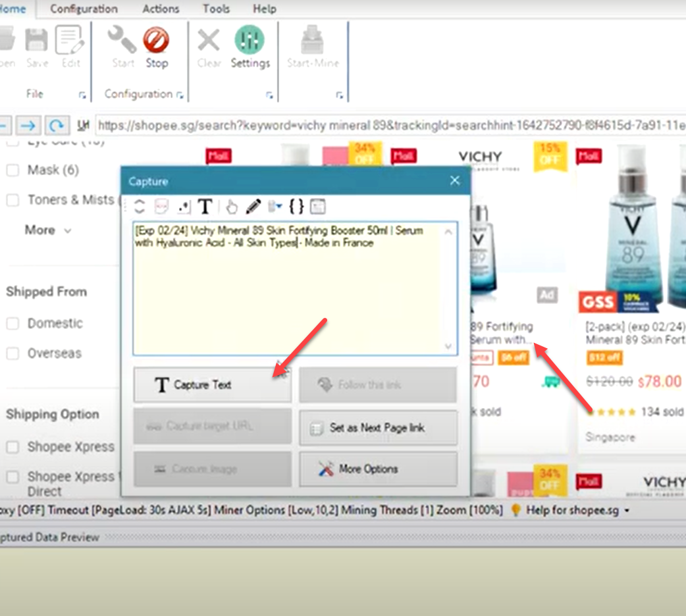Screen dimensions: 686x616
Task: Select the large T text icon in Capture toolbar
Action: coord(205,207)
